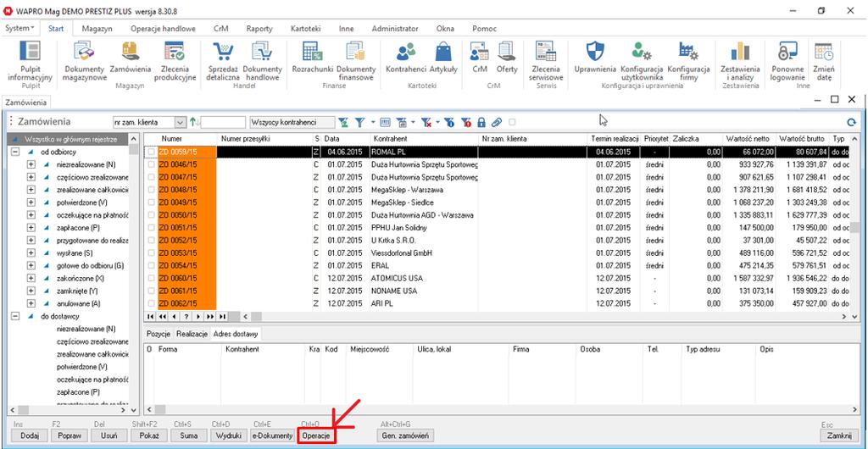Open the Operacje handlowe menu

tap(164, 29)
